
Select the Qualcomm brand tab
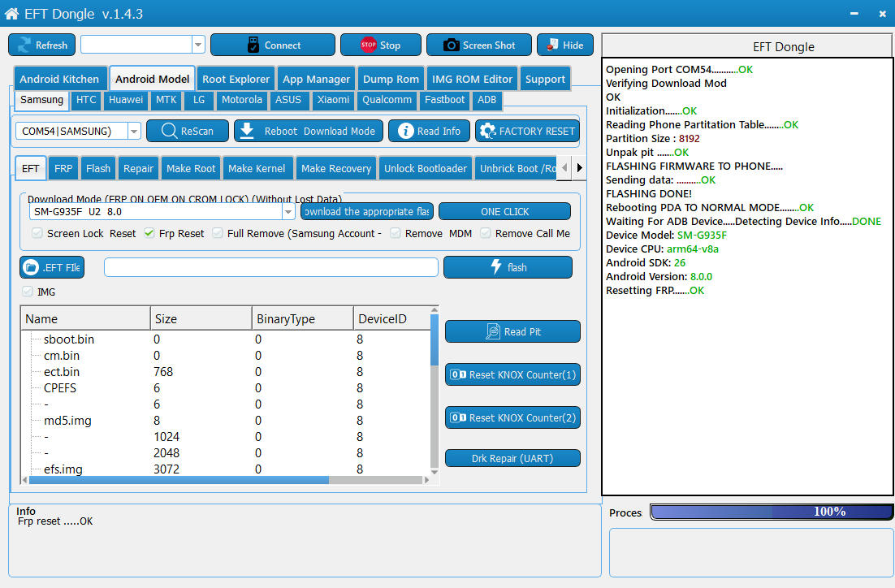[x=387, y=100]
